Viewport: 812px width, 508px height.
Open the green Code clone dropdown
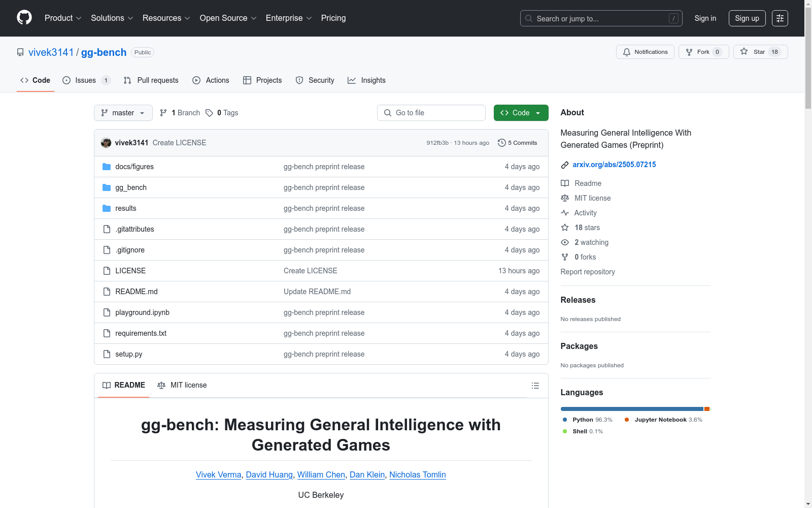(521, 113)
